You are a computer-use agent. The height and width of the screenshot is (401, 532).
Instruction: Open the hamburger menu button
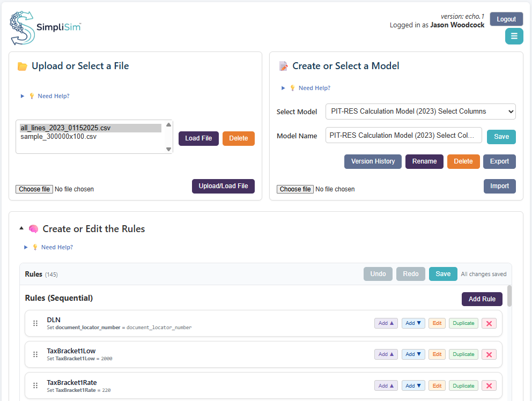514,36
